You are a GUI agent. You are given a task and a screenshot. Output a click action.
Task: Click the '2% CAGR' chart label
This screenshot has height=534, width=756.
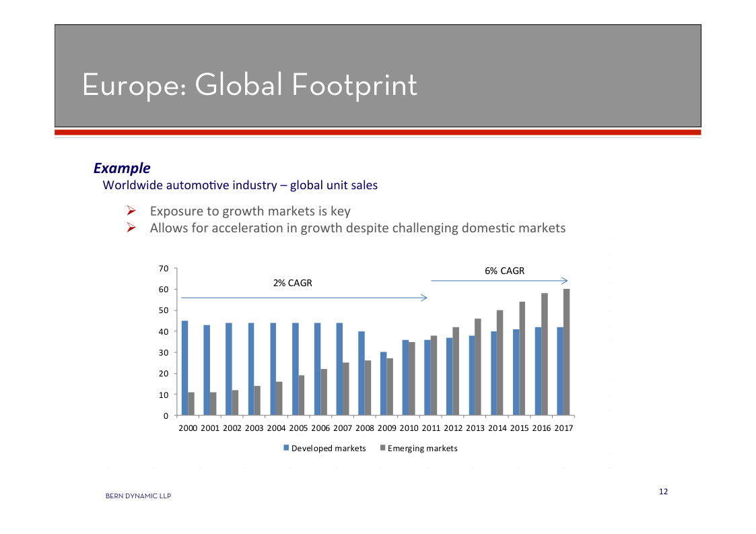pyautogui.click(x=292, y=283)
